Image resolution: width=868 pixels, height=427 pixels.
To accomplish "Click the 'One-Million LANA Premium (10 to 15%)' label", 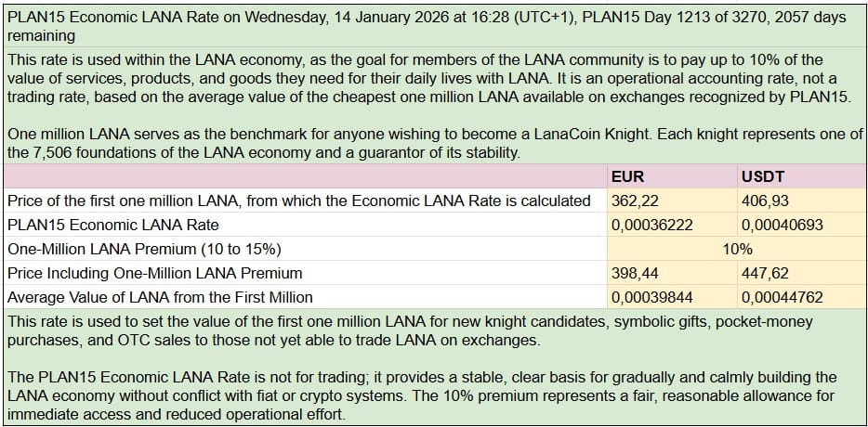I will (x=144, y=249).
